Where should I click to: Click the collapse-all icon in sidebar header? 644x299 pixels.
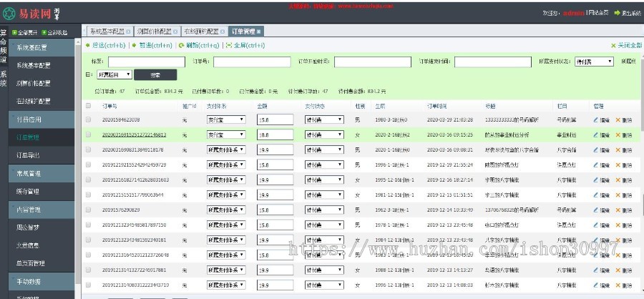(44, 32)
